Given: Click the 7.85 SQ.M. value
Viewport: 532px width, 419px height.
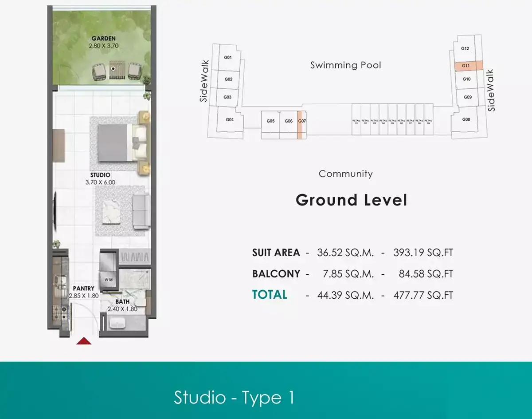Looking at the screenshot, I should [348, 274].
